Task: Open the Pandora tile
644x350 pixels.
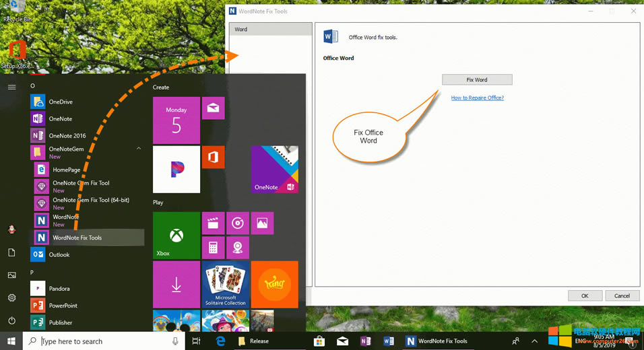Action: pyautogui.click(x=176, y=170)
